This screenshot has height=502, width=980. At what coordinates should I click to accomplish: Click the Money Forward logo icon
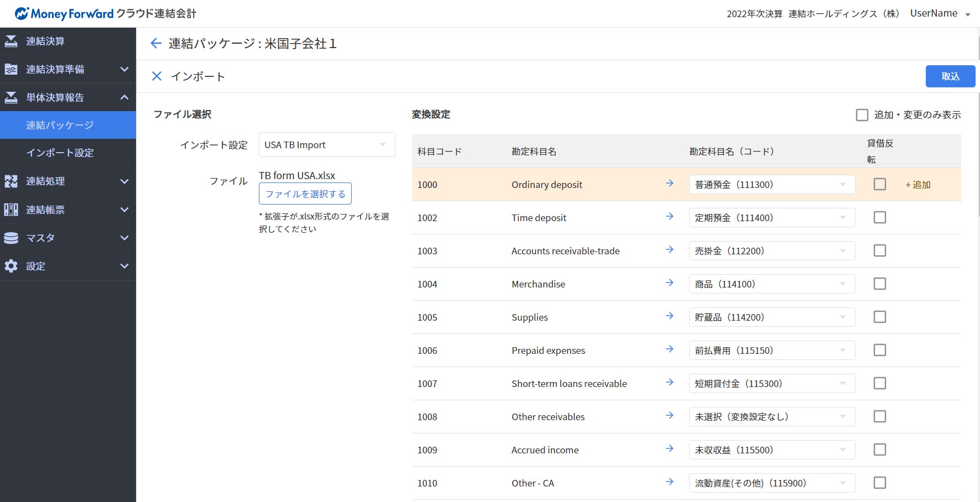tap(22, 14)
